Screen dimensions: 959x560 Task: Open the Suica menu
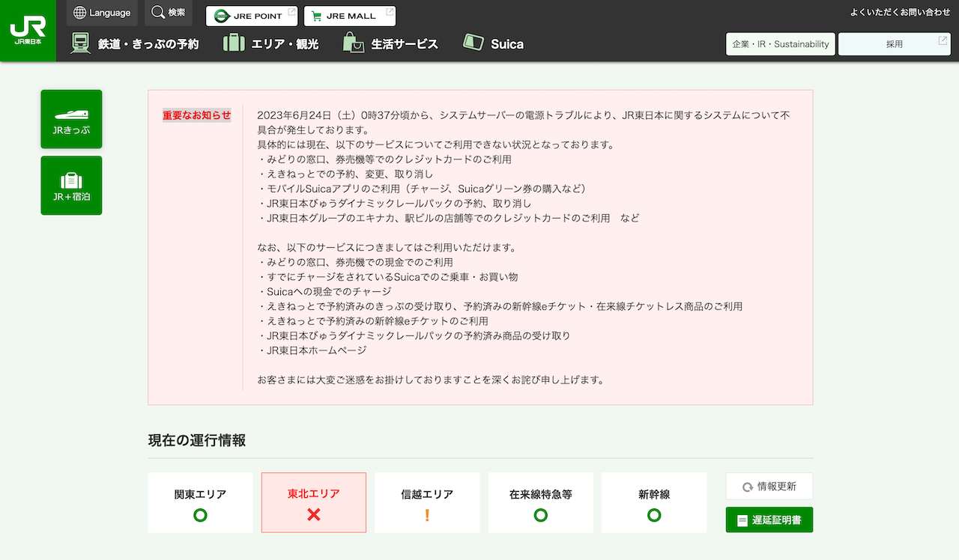point(494,43)
